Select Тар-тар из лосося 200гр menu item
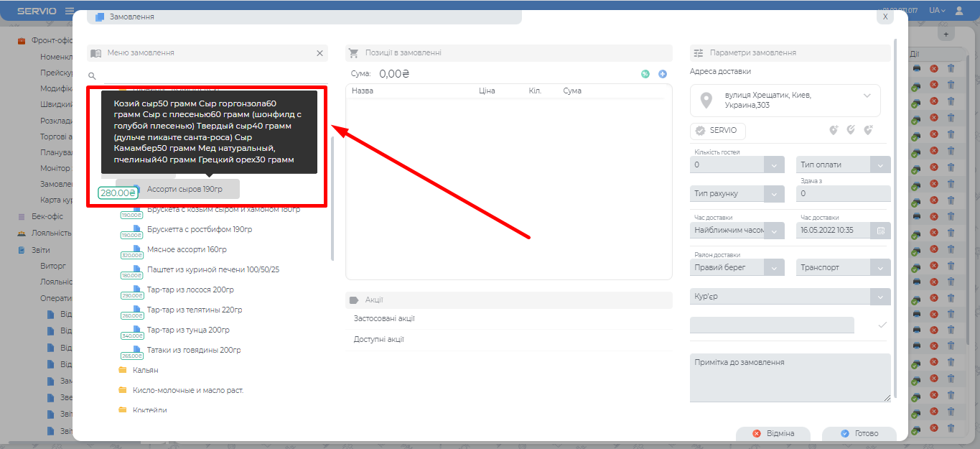Viewport: 980px width, 449px height. tap(190, 290)
